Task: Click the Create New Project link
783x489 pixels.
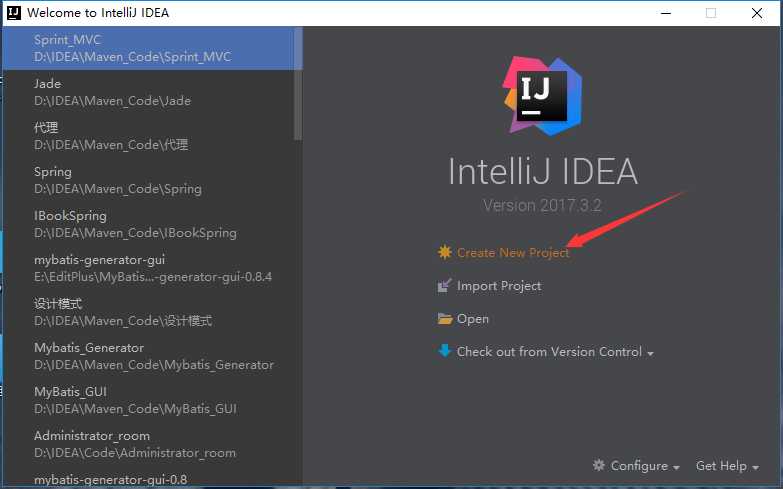Action: click(513, 253)
